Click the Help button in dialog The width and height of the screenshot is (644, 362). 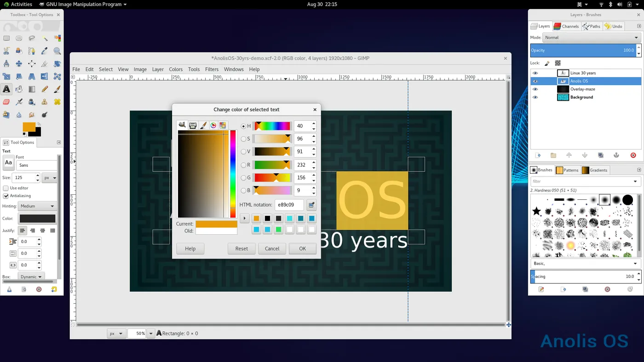(190, 249)
